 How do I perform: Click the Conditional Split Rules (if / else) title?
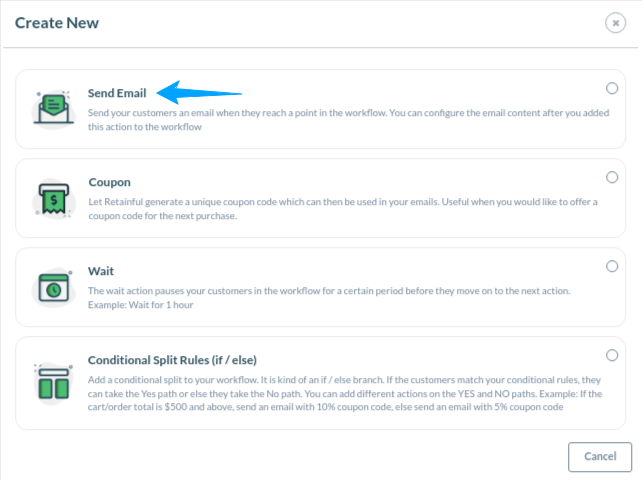172,360
